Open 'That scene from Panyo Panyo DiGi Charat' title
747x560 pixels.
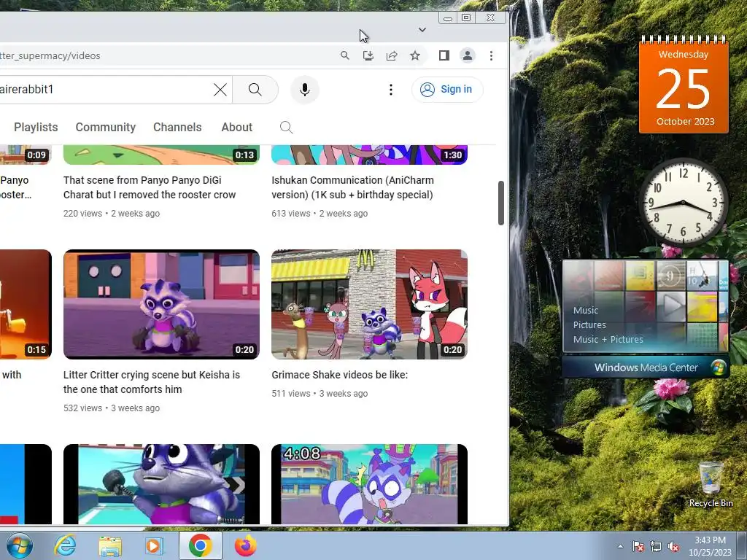(150, 187)
